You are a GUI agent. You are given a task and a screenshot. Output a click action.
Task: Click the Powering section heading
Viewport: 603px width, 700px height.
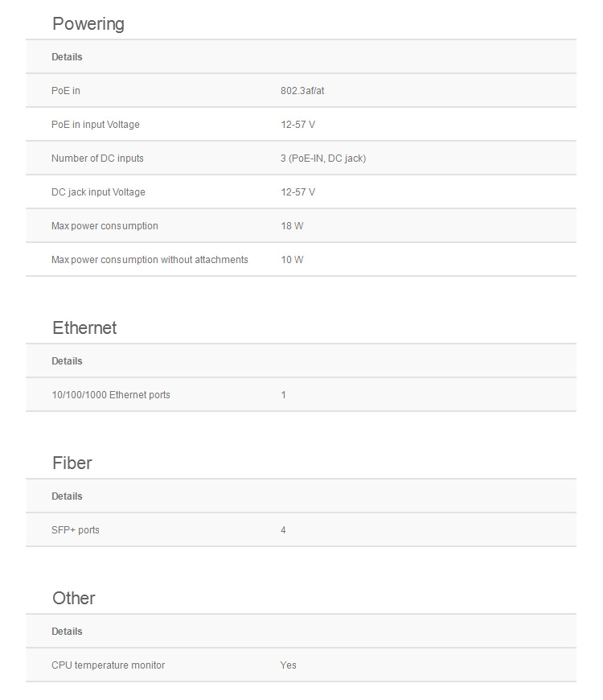[x=88, y=24]
